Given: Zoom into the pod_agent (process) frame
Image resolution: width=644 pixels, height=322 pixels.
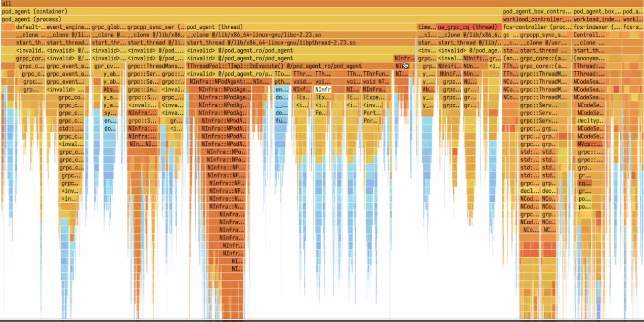Looking at the screenshot, I should (x=202, y=19).
